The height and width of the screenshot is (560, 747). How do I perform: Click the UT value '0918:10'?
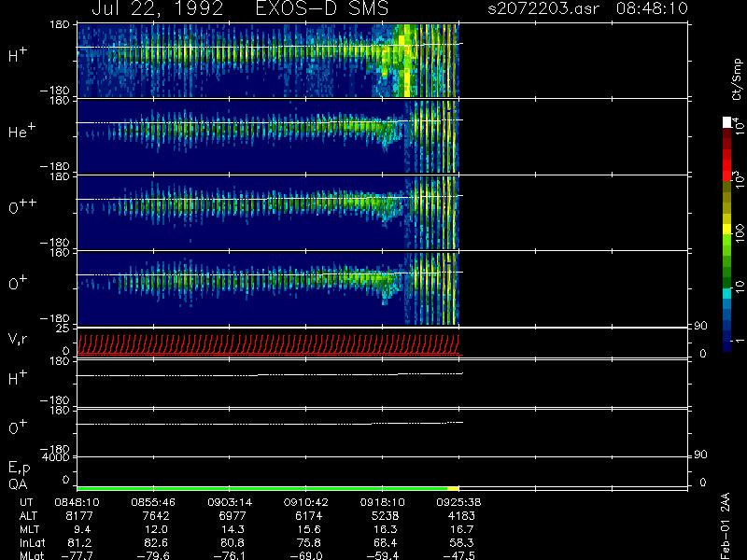383,502
